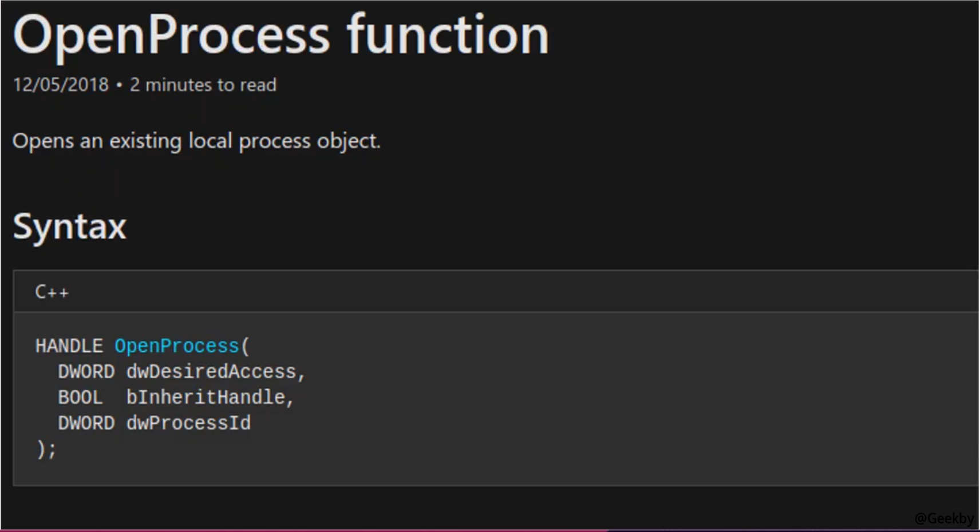Click the dwDesiredAccess parameter name
The width and height of the screenshot is (980, 532).
point(211,372)
